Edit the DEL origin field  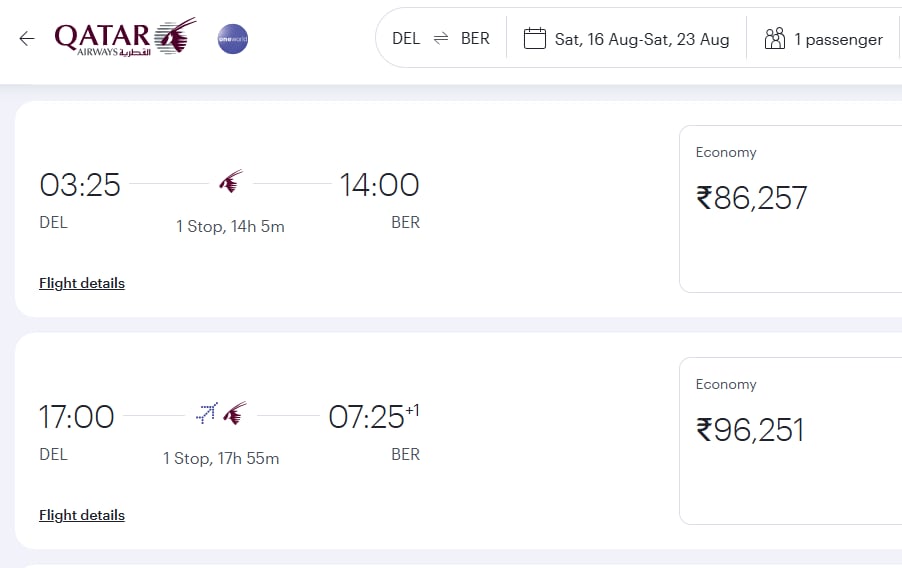coord(406,39)
